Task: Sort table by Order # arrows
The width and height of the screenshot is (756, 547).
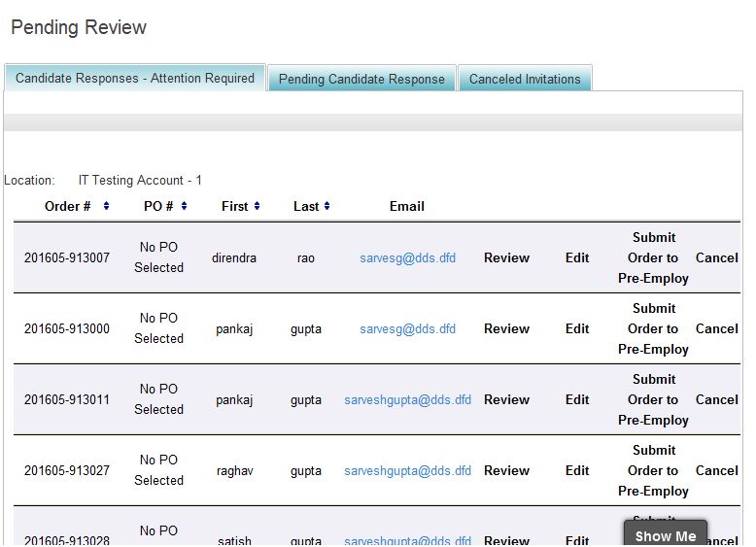Action: coord(106,206)
